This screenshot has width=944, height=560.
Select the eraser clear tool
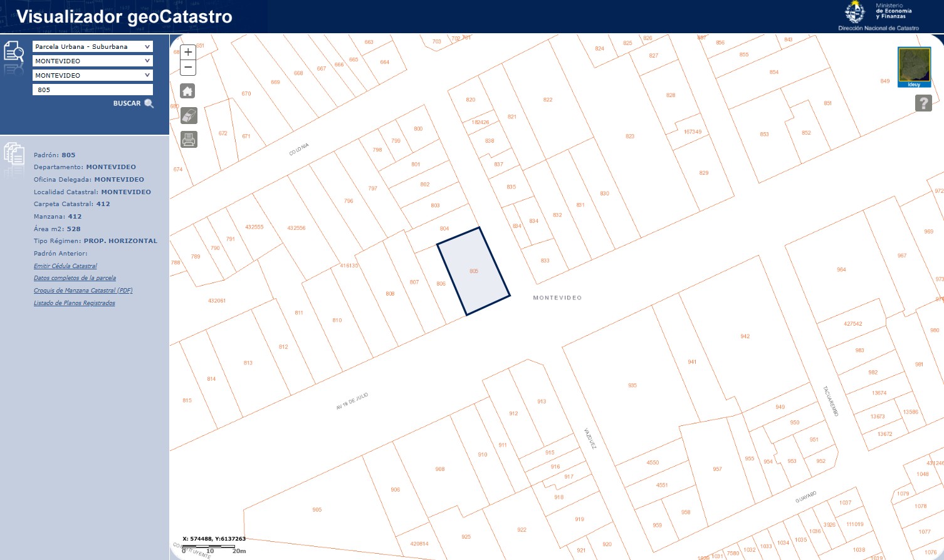tap(189, 115)
